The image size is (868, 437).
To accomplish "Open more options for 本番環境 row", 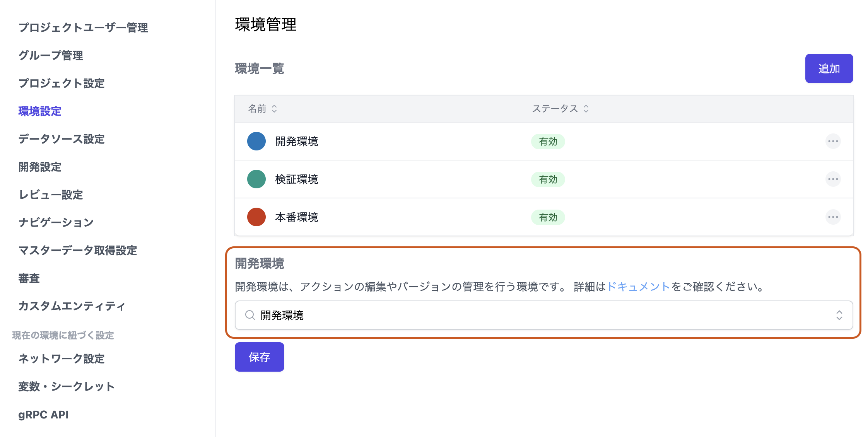I will click(833, 217).
